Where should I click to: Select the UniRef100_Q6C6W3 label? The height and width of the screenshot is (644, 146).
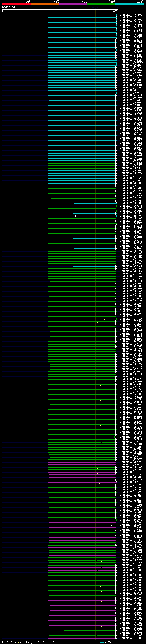pos(131,590)
